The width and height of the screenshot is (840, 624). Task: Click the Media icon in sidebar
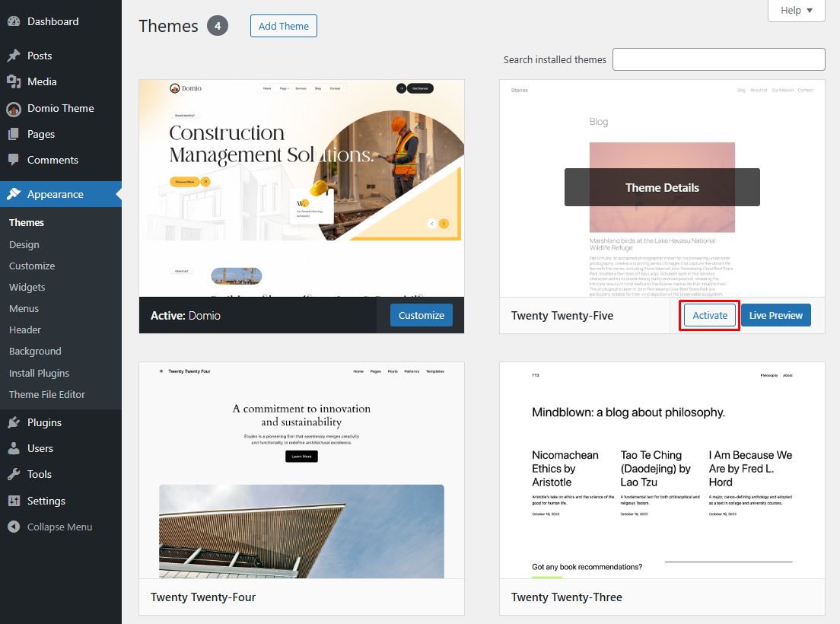coord(14,81)
